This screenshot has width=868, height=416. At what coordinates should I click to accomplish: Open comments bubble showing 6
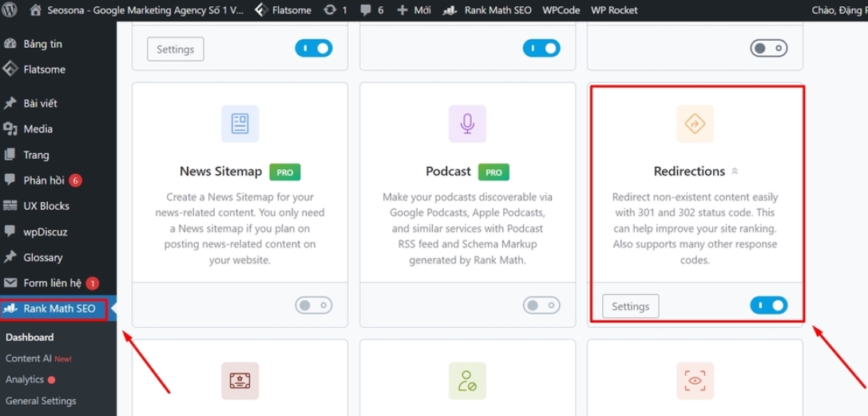click(x=371, y=10)
